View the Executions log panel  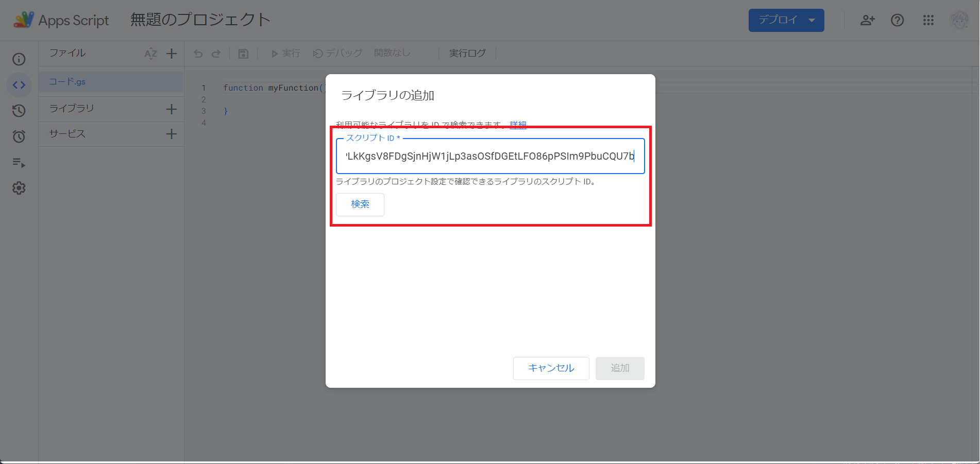point(19,162)
